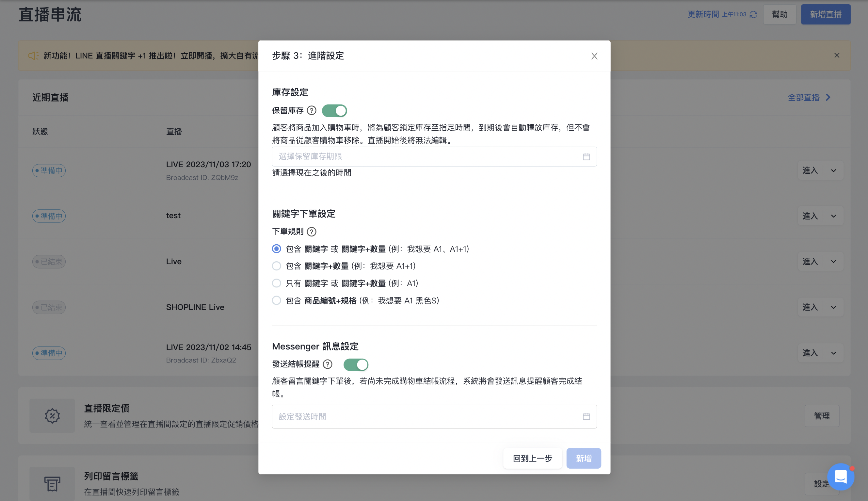Expand dropdown for LIVE 2023/11/03 17:20 row
868x501 pixels.
click(x=833, y=170)
